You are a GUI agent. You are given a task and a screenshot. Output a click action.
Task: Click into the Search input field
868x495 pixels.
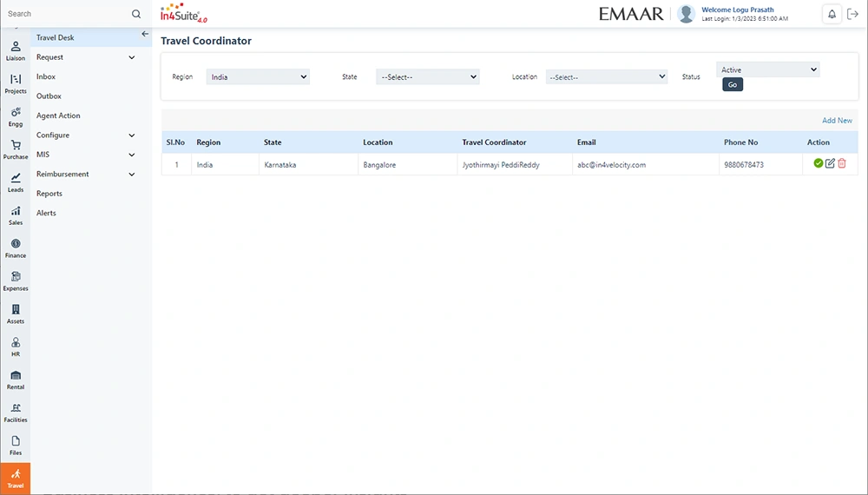pos(65,14)
